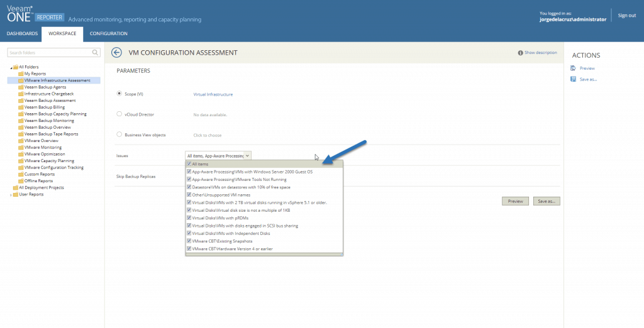This screenshot has height=328, width=644.
Task: Toggle VMware CBT Existing Snapshots checkbox
Action: tap(189, 241)
